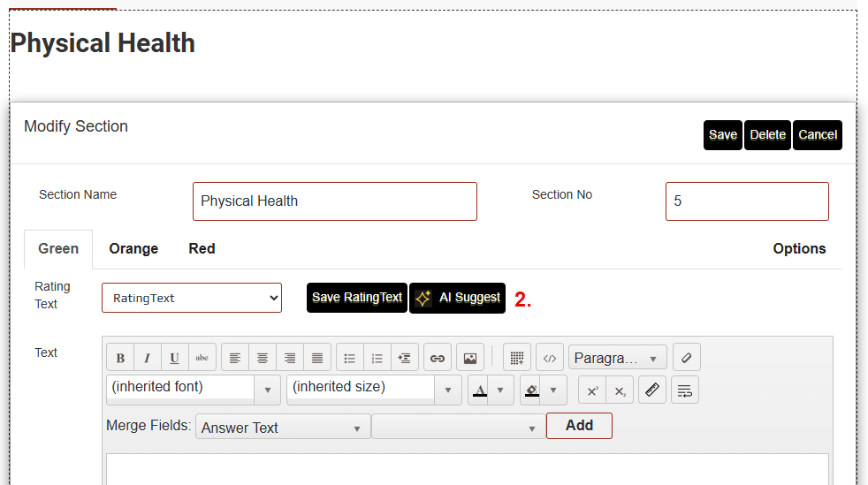The height and width of the screenshot is (485, 868).
Task: Open the Answer Text merge fields dropdown
Action: tap(283, 428)
